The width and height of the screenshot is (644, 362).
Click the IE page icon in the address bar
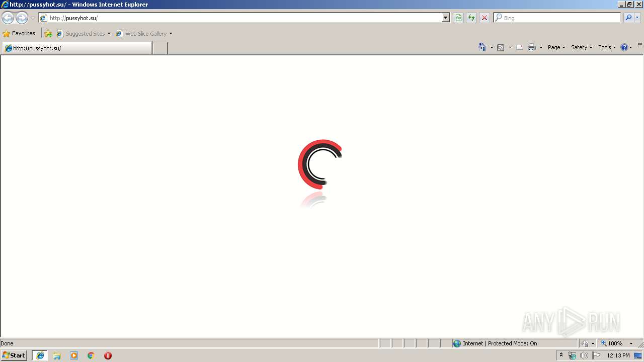(x=43, y=18)
